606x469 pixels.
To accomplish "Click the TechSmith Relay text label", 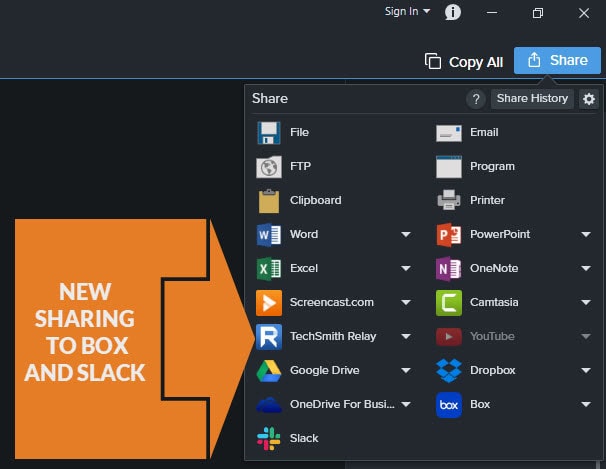I will [333, 336].
